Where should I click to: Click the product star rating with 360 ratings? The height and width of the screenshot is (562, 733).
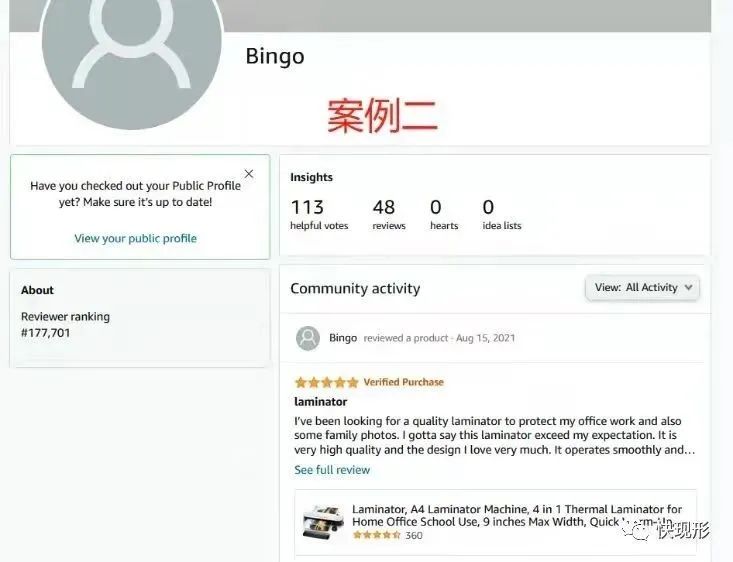[376, 535]
